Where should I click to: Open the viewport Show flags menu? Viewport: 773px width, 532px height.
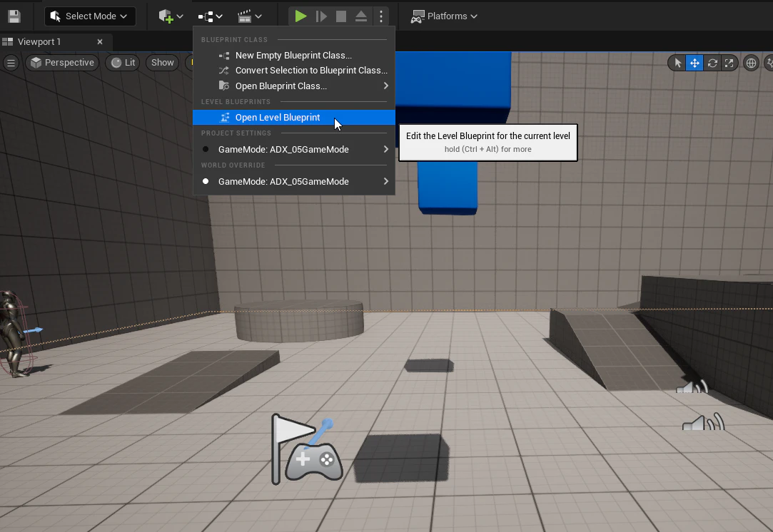coord(162,63)
